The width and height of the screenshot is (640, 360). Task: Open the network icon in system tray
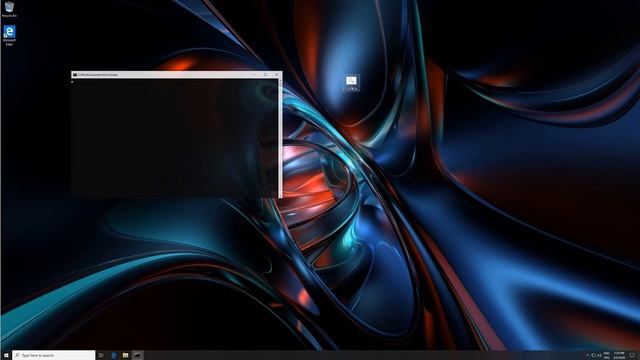pos(593,356)
